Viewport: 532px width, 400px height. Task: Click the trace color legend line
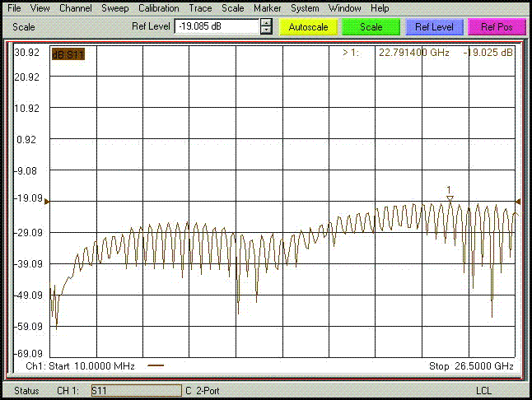156,365
